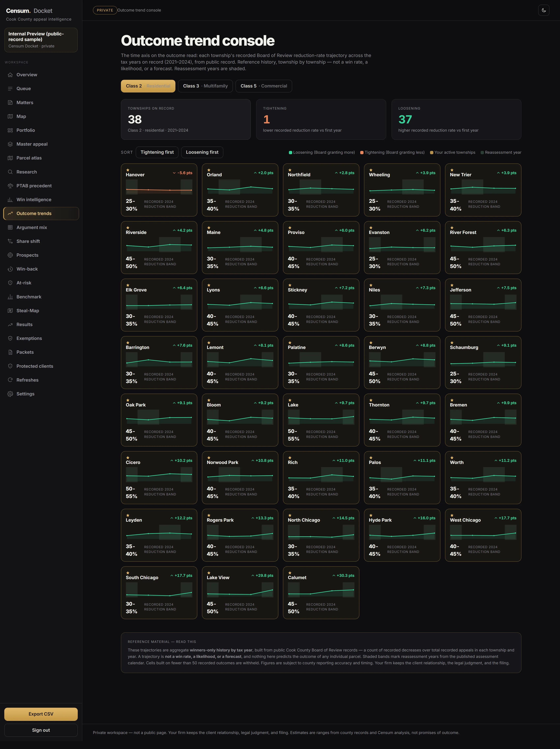Open the Hanover township card

click(159, 190)
